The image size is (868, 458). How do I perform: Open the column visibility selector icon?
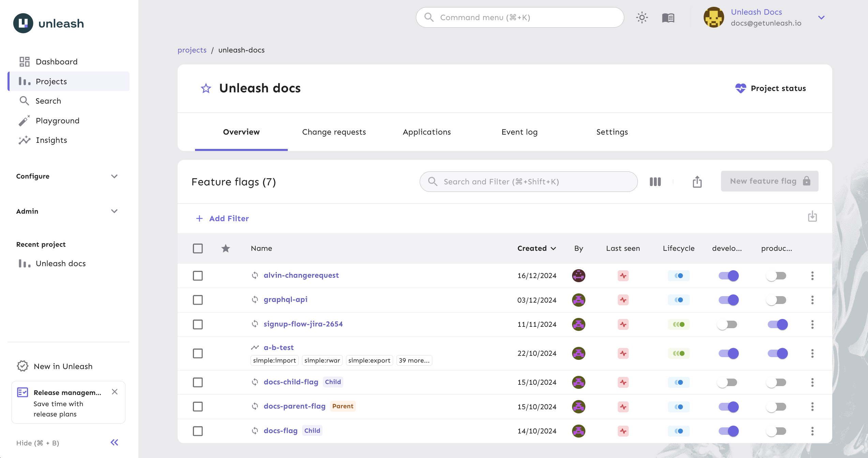[x=655, y=182]
